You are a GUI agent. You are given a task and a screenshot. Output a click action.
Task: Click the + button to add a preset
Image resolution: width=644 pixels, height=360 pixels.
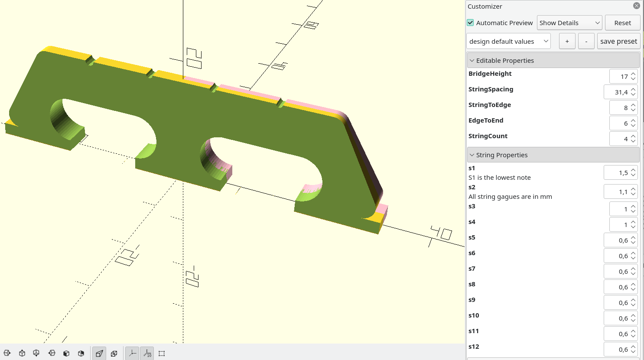click(567, 41)
